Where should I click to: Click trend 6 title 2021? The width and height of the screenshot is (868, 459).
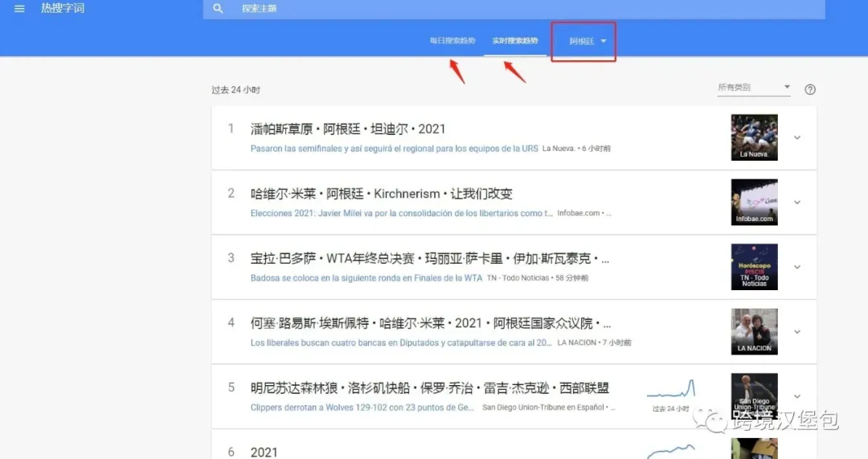264,453
